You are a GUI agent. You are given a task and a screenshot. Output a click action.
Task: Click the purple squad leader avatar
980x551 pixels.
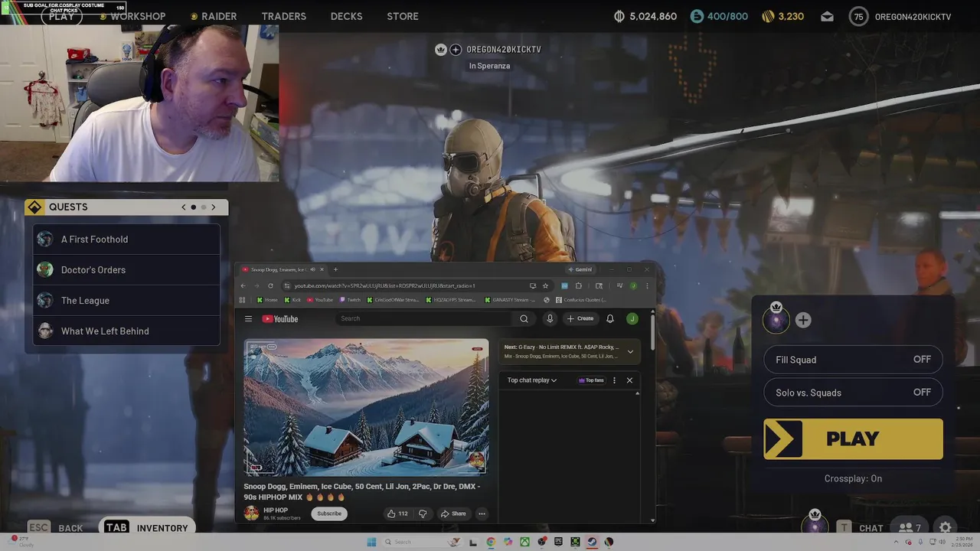(x=776, y=319)
